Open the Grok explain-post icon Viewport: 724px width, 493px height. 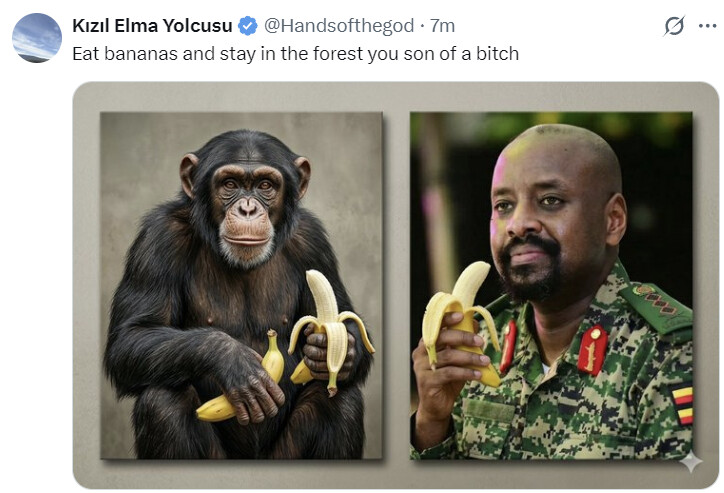click(674, 26)
